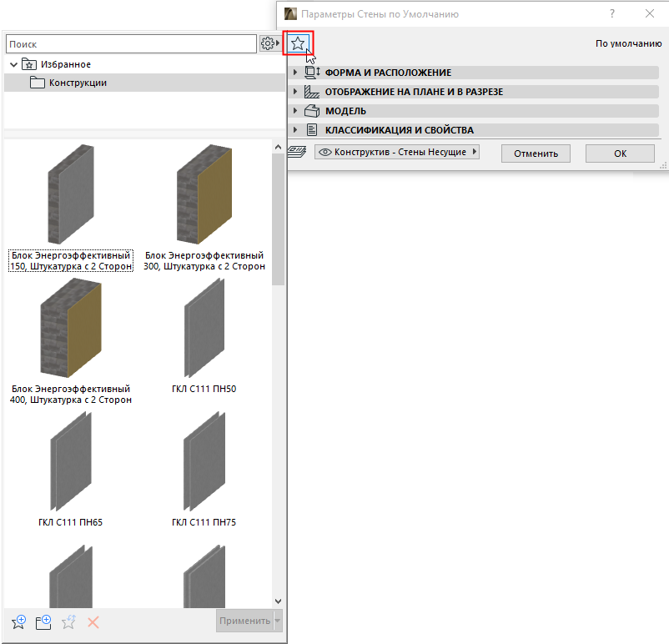Delete the selected favorite with the X icon
669x644 pixels.
92,621
